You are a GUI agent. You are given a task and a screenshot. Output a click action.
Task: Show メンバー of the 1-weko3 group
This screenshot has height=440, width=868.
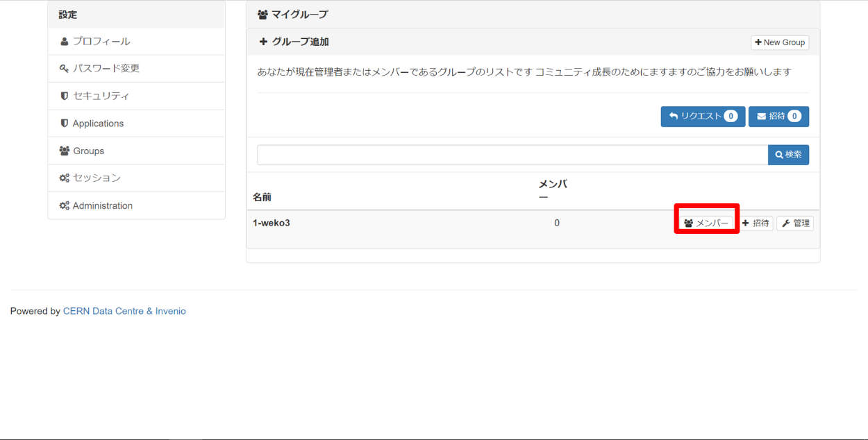click(706, 223)
